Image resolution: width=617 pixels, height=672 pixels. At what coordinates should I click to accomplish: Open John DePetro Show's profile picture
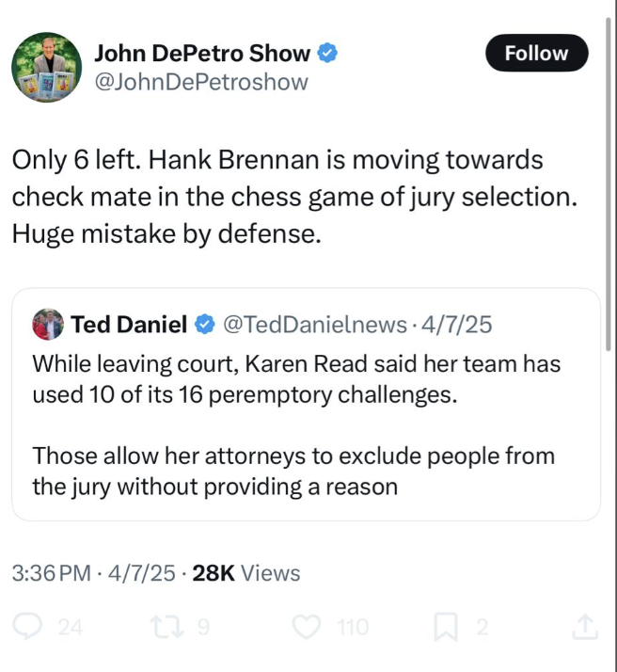[x=46, y=68]
